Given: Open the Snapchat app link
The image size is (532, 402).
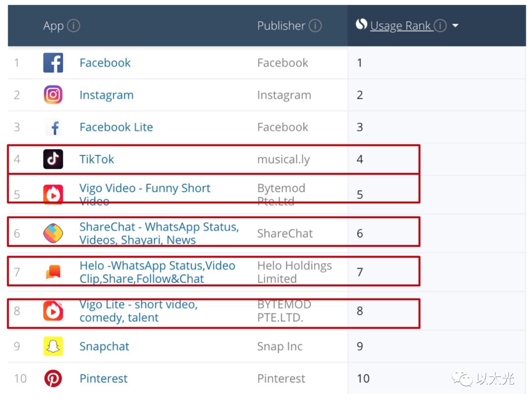Looking at the screenshot, I should tap(104, 346).
